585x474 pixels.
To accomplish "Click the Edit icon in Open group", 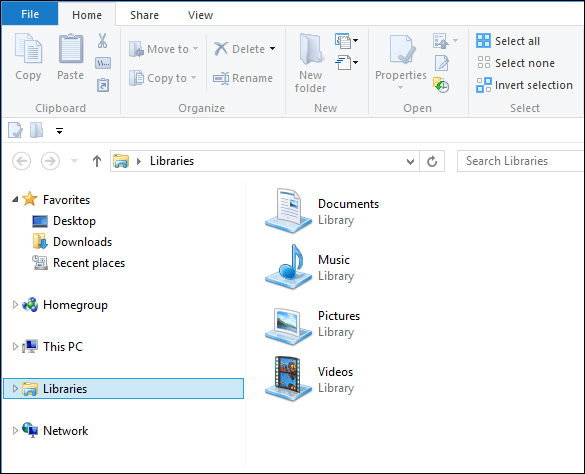I will (x=442, y=63).
